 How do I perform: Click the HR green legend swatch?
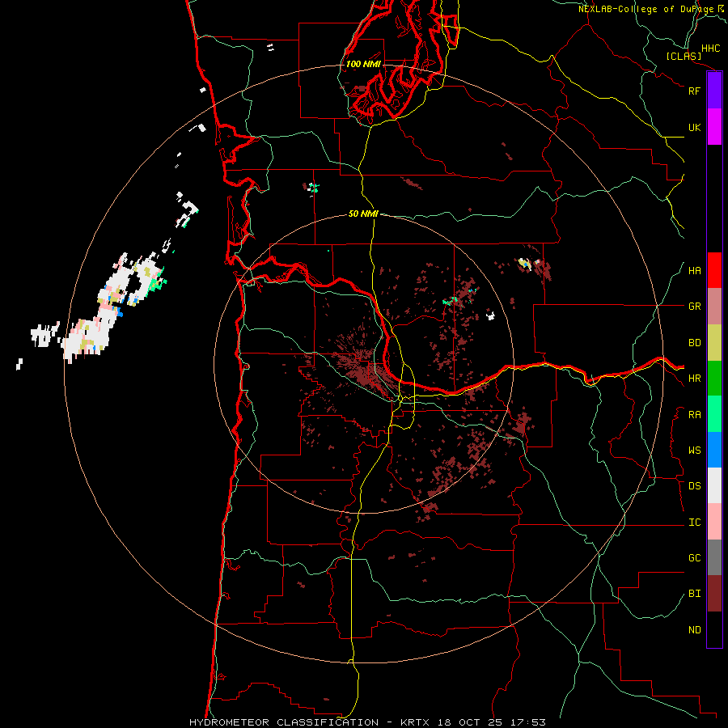click(714, 379)
